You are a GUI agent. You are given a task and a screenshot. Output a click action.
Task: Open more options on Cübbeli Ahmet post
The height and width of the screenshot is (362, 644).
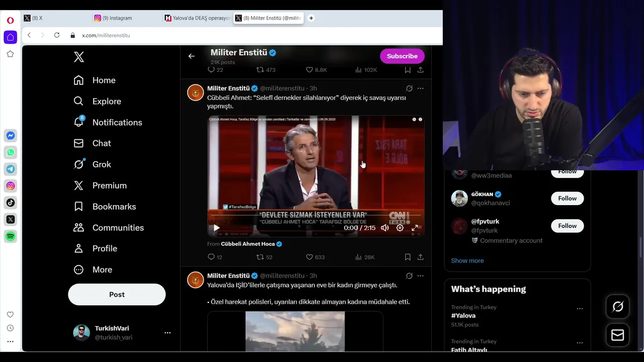point(421,88)
